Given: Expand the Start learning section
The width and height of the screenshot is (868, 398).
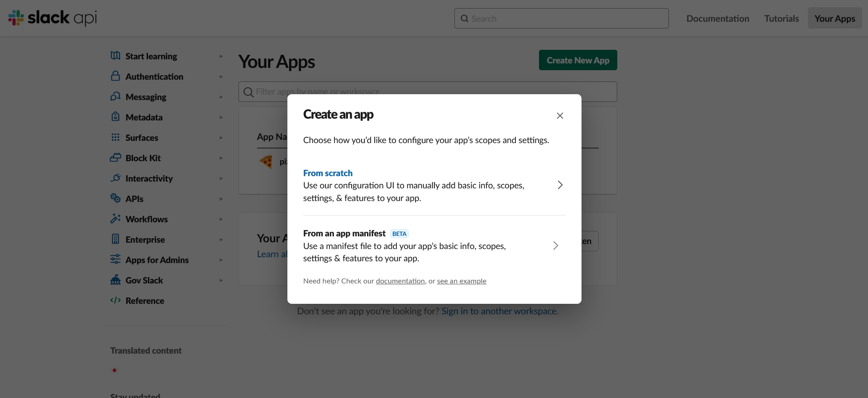Looking at the screenshot, I should (221, 56).
